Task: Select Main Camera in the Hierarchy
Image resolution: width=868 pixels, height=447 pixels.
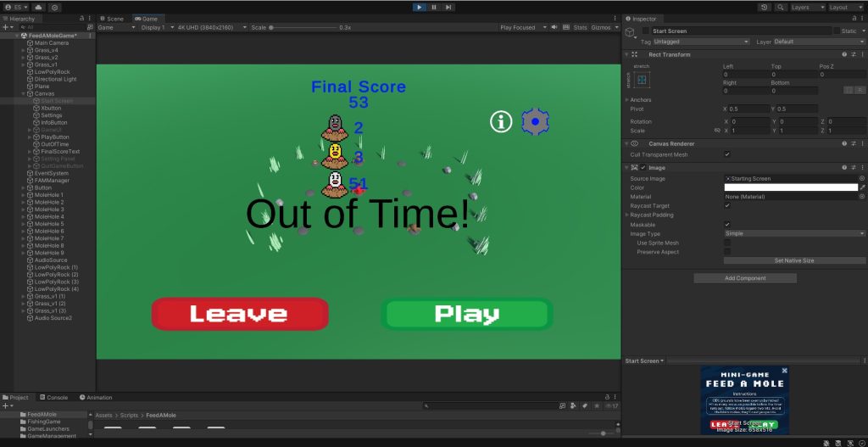Action: 52,43
